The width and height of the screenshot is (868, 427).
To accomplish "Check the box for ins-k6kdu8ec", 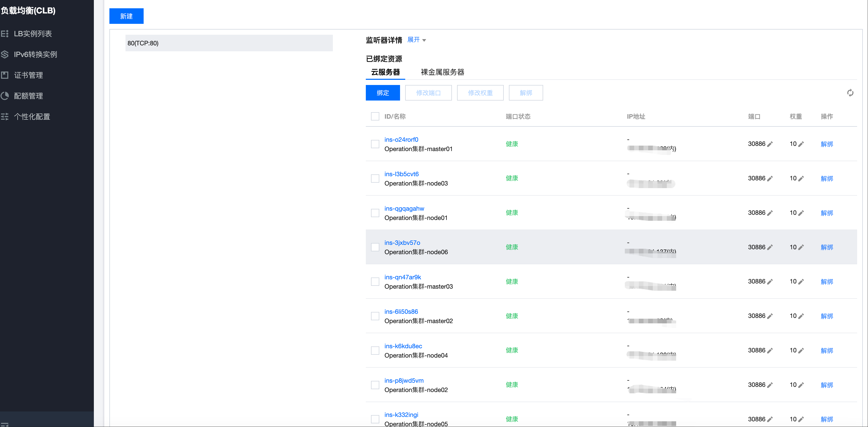I will coord(375,351).
